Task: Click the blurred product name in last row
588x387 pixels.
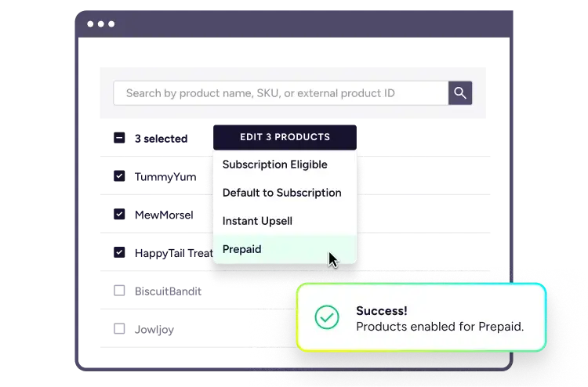Action: coord(153,330)
